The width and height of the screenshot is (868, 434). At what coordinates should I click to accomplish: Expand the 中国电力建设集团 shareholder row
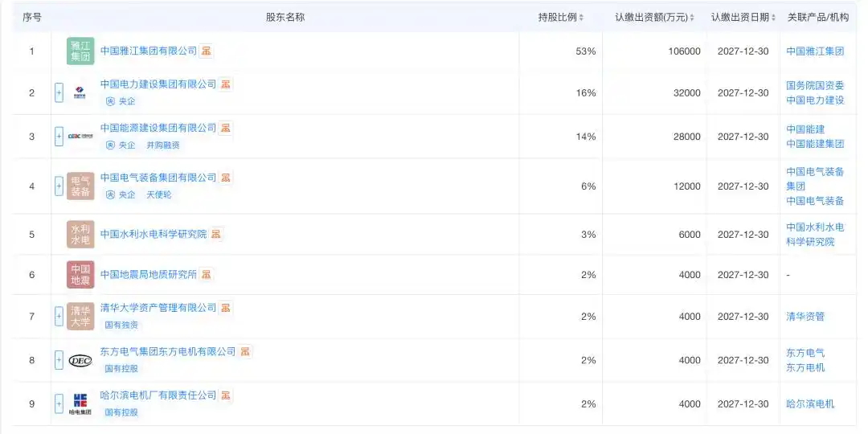tap(59, 93)
